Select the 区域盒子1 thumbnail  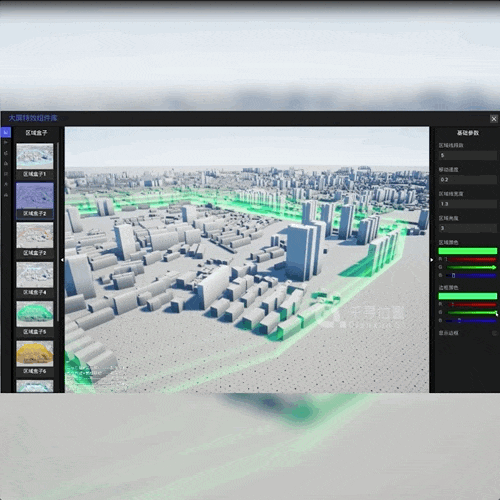click(35, 156)
